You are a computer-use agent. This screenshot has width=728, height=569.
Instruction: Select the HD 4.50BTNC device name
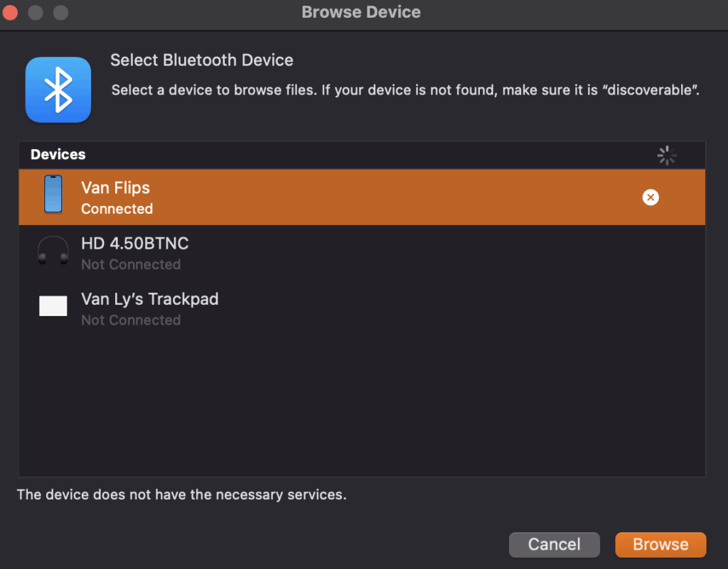click(134, 243)
